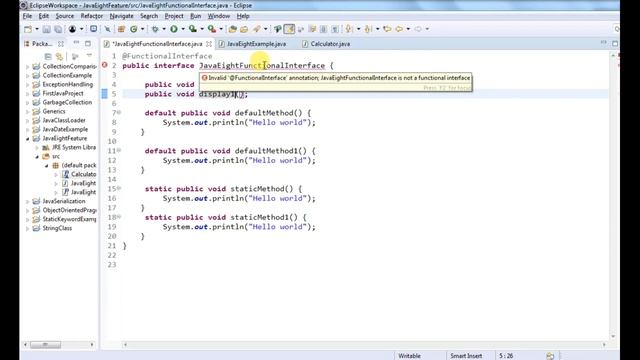Click the grayed Forward navigation arrow
Screen dimensions: 640x360
(418, 29)
